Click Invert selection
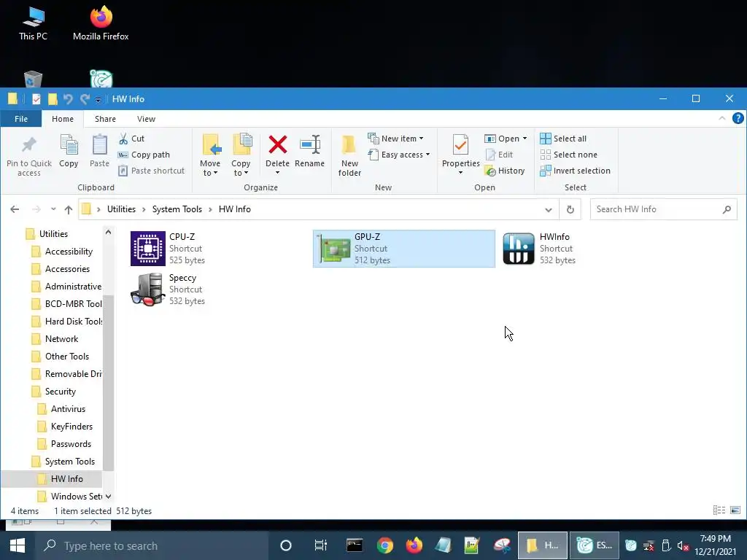This screenshot has height=560, width=747. [575, 171]
